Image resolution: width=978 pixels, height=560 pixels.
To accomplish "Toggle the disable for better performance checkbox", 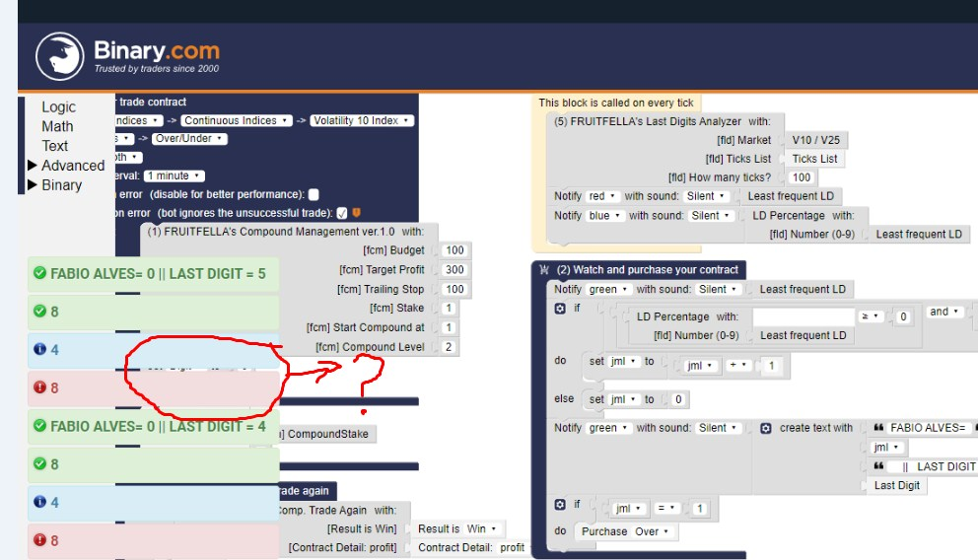I will 314,194.
